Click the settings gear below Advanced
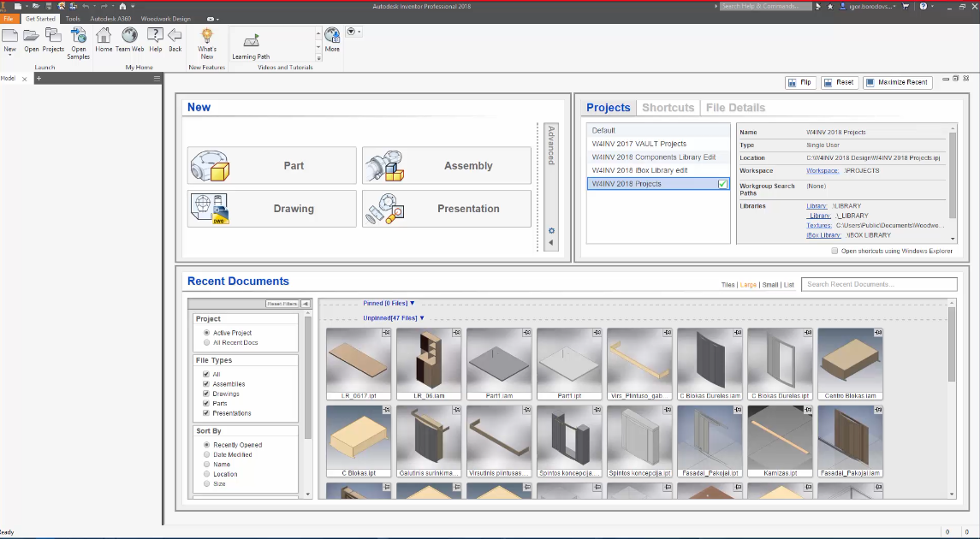The height and width of the screenshot is (539, 980). pyautogui.click(x=551, y=230)
